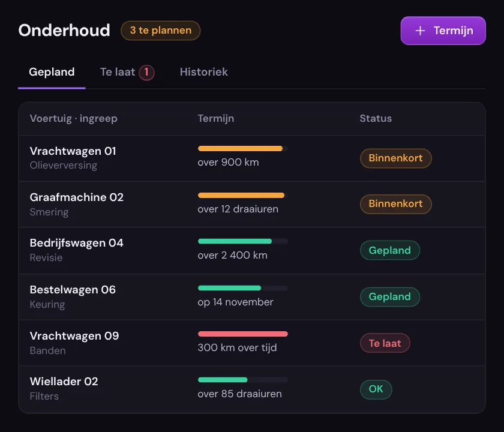This screenshot has height=432, width=504.
Task: Open the Vrachtwagen 09 row
Action: 252,343
